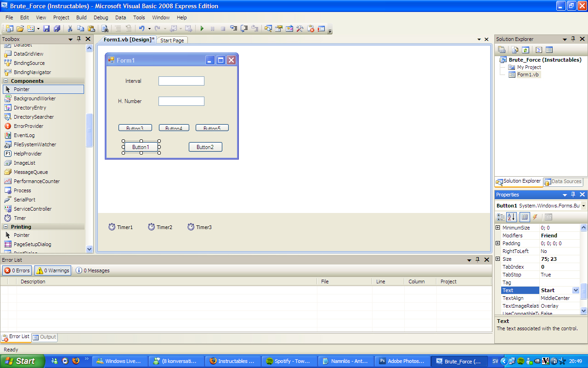This screenshot has height=368, width=588.
Task: Open the Text property value dropdown
Action: pos(576,290)
